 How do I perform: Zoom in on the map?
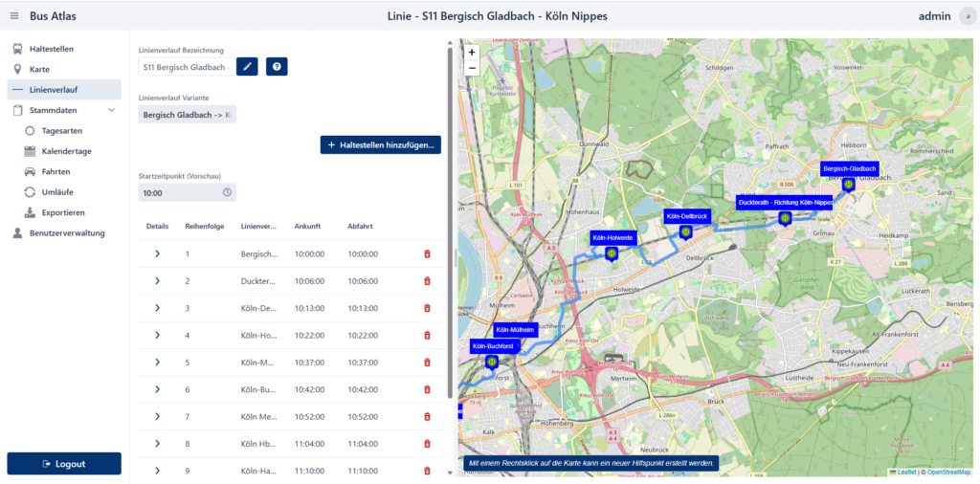tap(472, 53)
